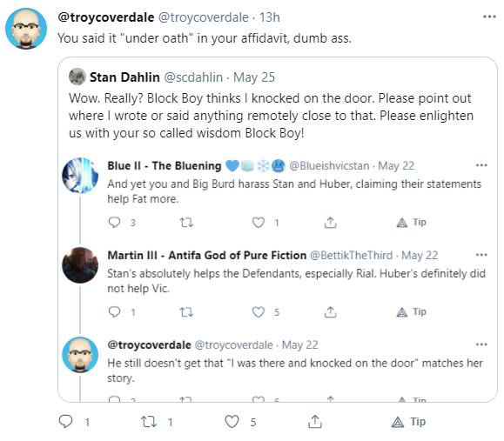Open the quoted Stan Dahlin tweet text
Image resolution: width=504 pixels, height=441 pixels.
271,116
